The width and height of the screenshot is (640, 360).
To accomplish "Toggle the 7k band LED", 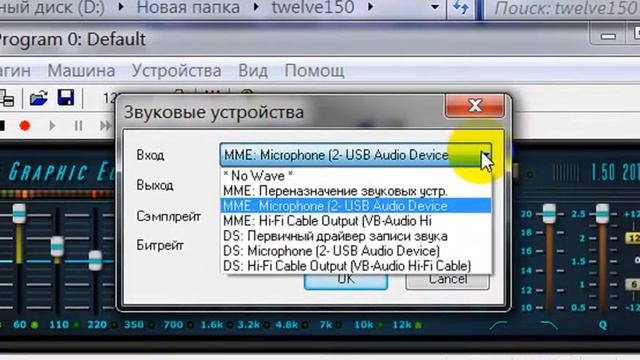I will (339, 325).
